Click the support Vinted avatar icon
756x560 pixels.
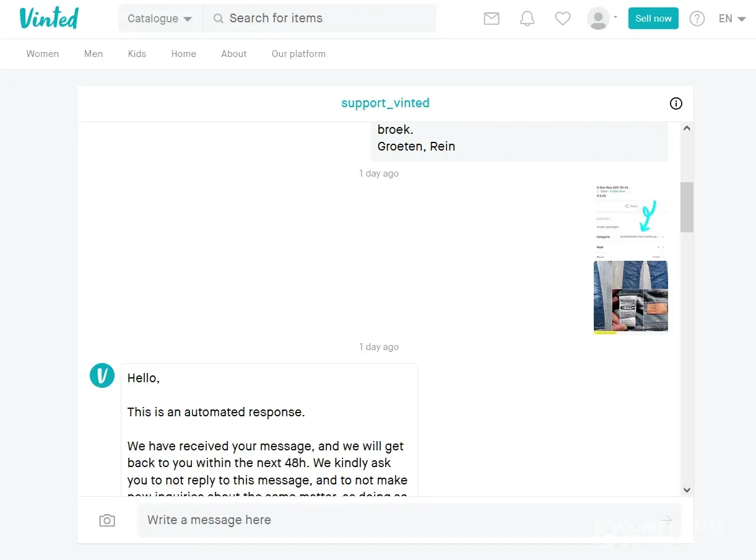point(102,375)
